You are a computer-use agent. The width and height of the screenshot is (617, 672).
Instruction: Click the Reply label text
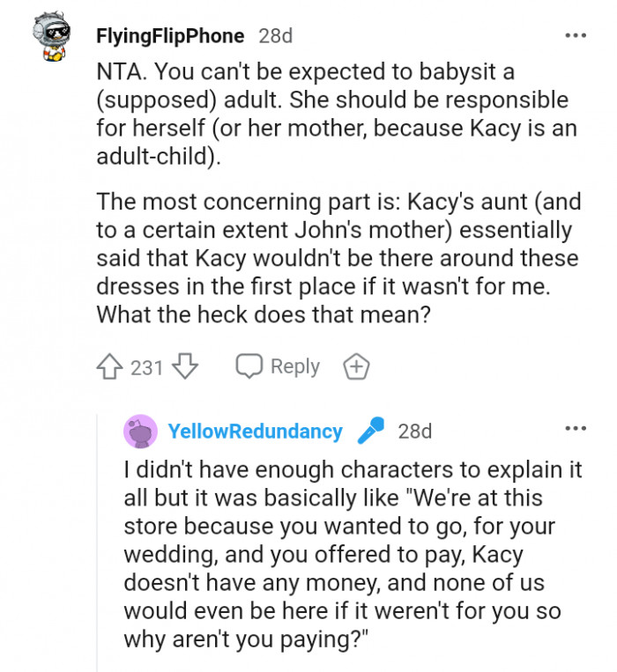[294, 366]
